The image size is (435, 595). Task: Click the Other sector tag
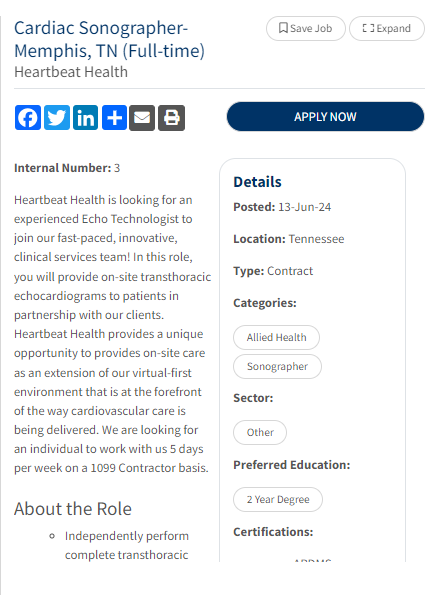point(260,433)
